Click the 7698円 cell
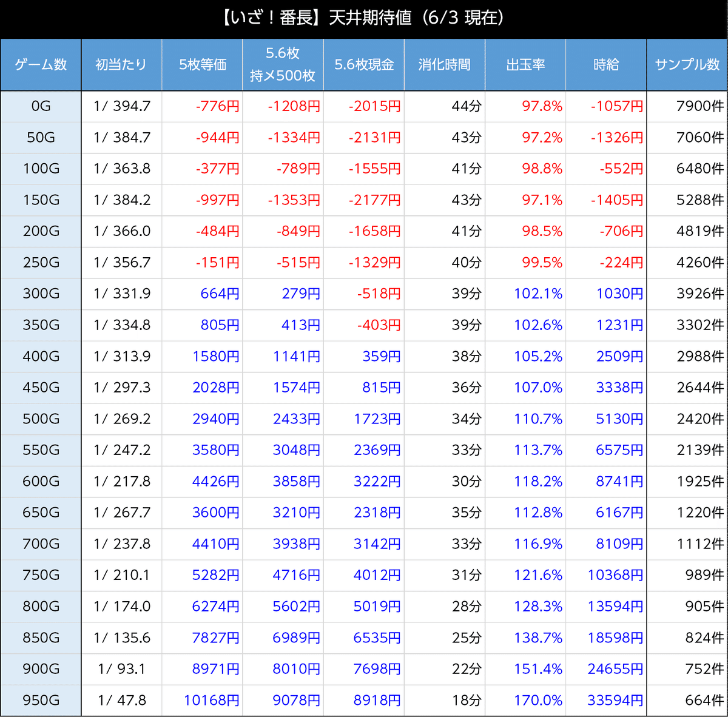The image size is (728, 717). pos(364,669)
